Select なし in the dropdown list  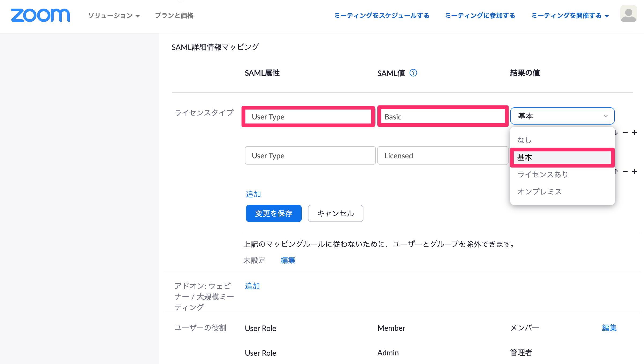point(562,140)
